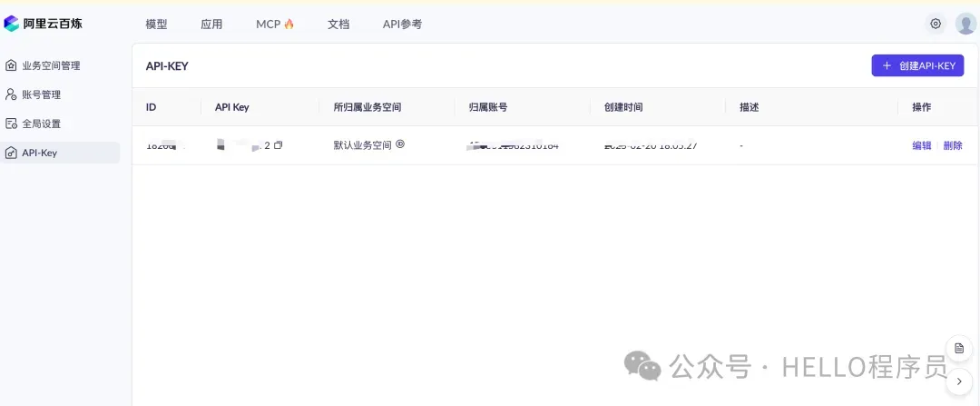Select API-Key in sidebar
Image resolution: width=980 pixels, height=406 pixels.
tap(60, 153)
